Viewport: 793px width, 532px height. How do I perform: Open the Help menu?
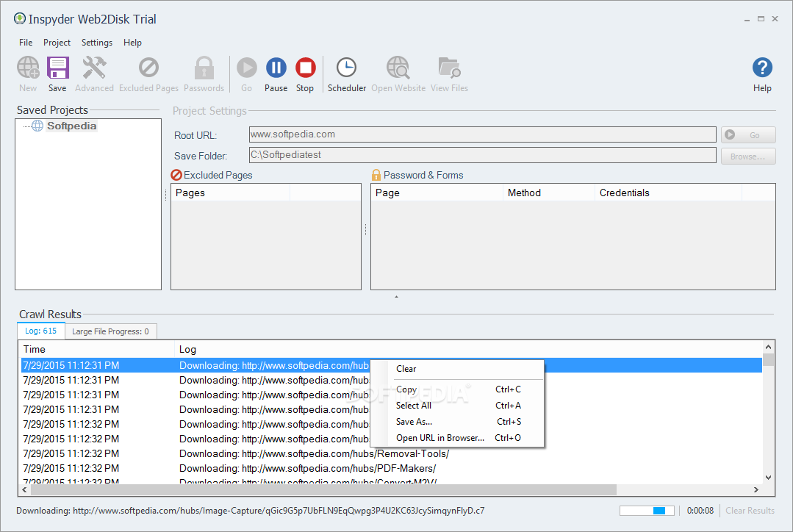tap(132, 43)
